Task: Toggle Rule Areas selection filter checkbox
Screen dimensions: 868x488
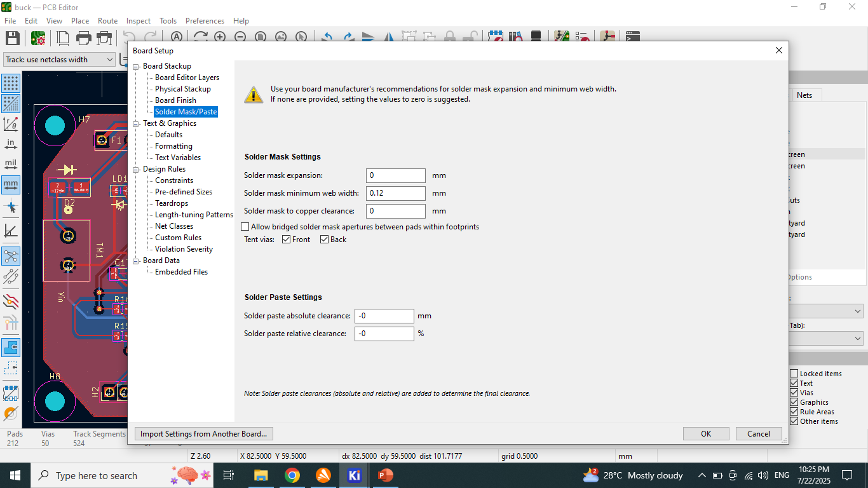Action: [794, 412]
